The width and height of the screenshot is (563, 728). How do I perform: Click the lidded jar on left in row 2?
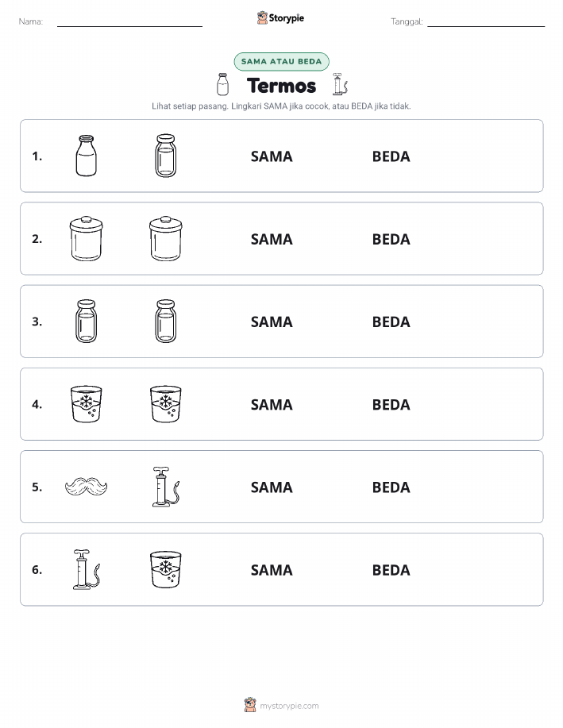pyautogui.click(x=86, y=239)
